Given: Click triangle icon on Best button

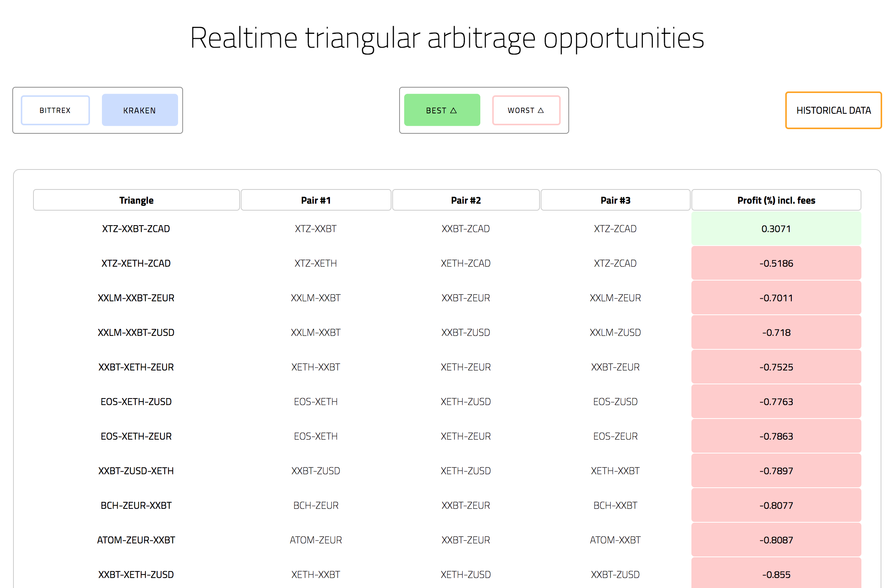Looking at the screenshot, I should click(x=453, y=110).
